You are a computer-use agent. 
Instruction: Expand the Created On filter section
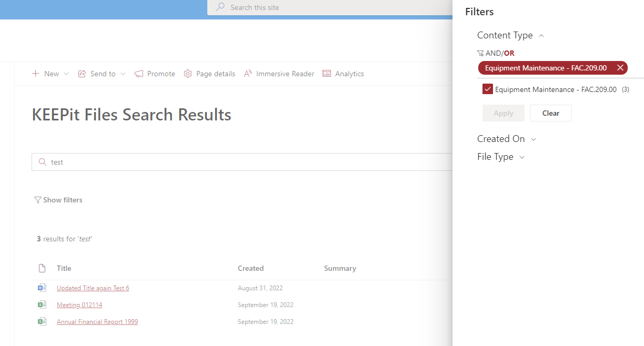pyautogui.click(x=534, y=139)
